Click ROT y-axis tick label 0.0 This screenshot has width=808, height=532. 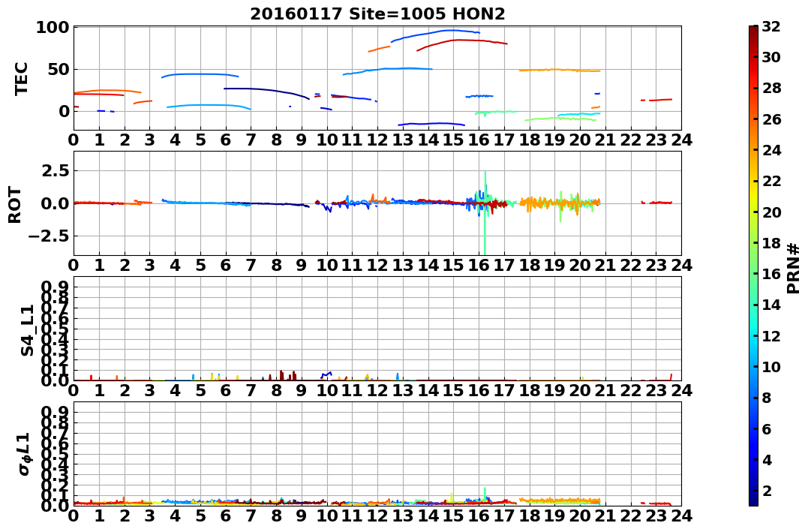[x=54, y=203]
